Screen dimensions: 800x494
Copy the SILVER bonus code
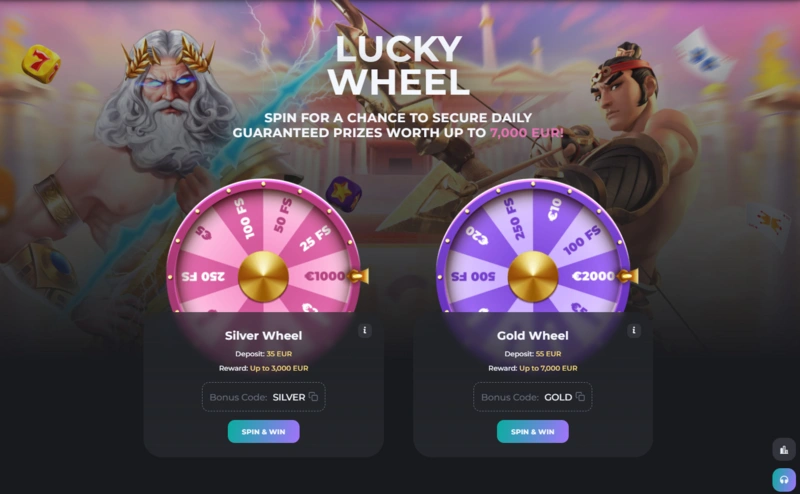tap(313, 397)
